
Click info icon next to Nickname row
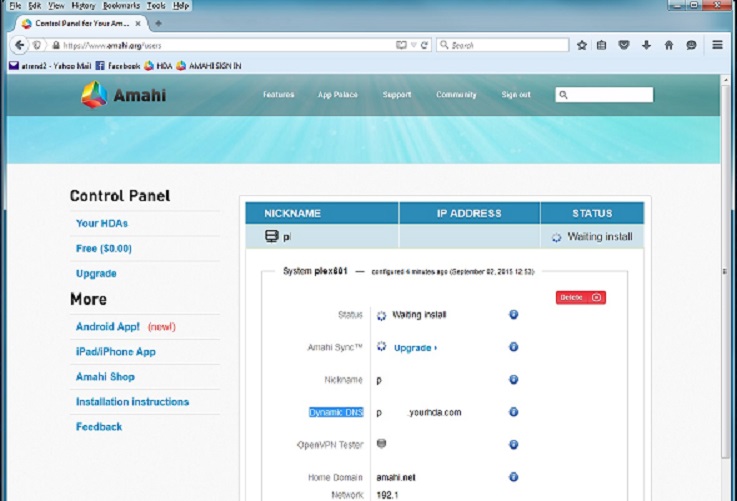tap(514, 379)
